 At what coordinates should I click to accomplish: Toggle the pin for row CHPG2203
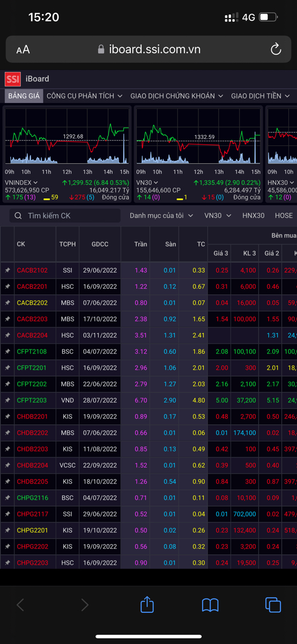[x=8, y=562]
